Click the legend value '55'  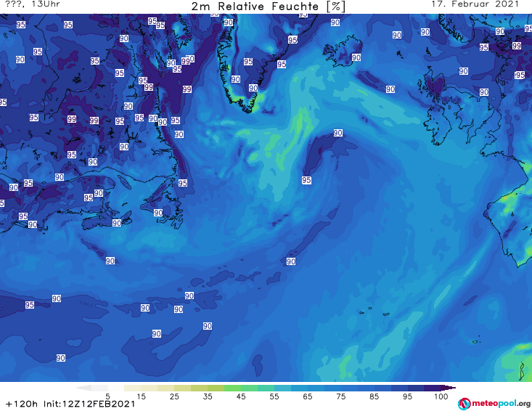pyautogui.click(x=274, y=396)
